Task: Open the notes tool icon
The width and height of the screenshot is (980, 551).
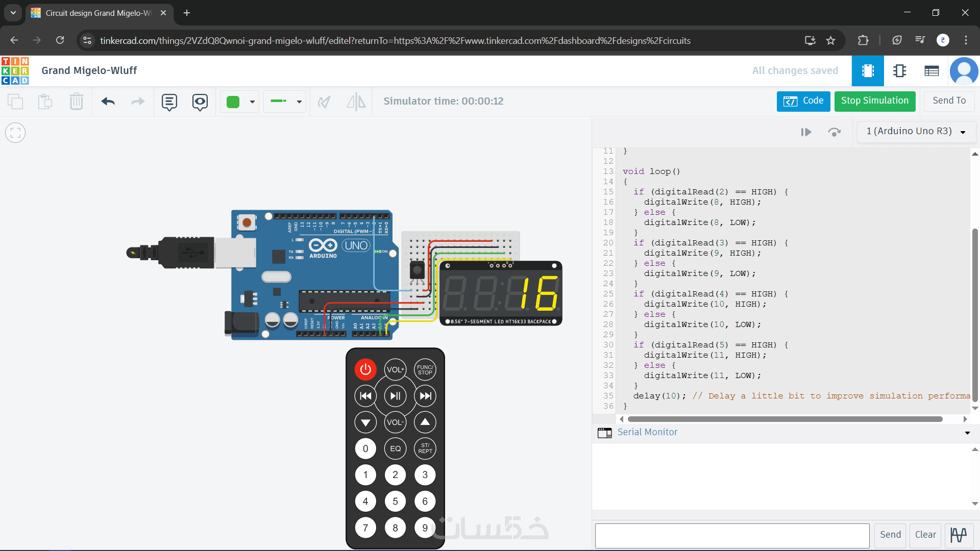Action: pos(169,102)
